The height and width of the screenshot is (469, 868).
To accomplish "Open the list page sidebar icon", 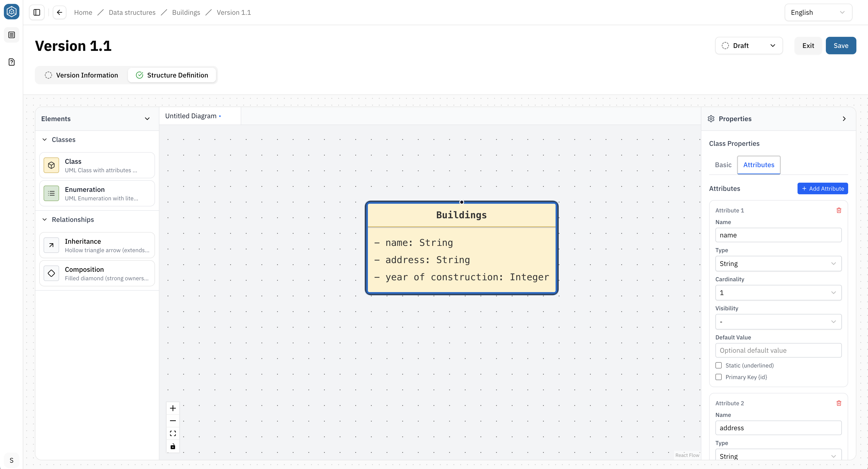I will coord(11,35).
